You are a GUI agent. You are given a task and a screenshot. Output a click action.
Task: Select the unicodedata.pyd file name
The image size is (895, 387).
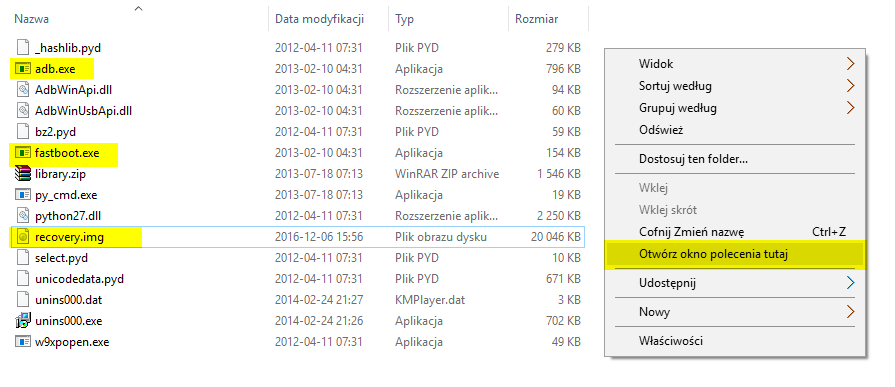tap(79, 279)
